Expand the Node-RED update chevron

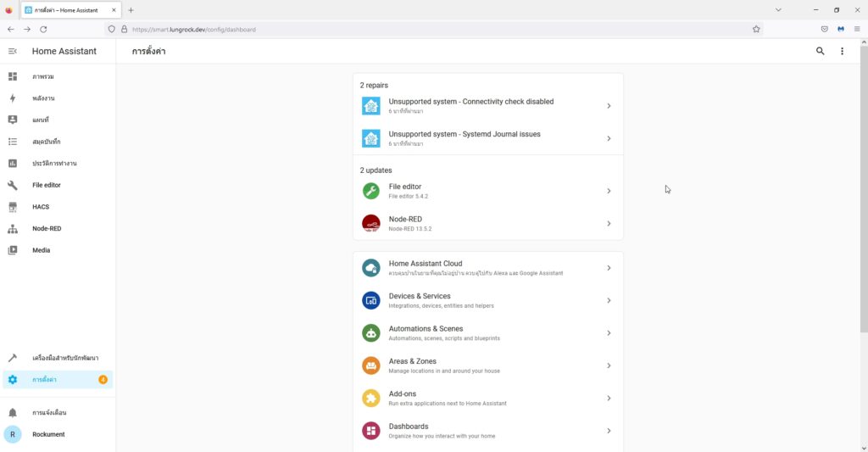pyautogui.click(x=609, y=223)
